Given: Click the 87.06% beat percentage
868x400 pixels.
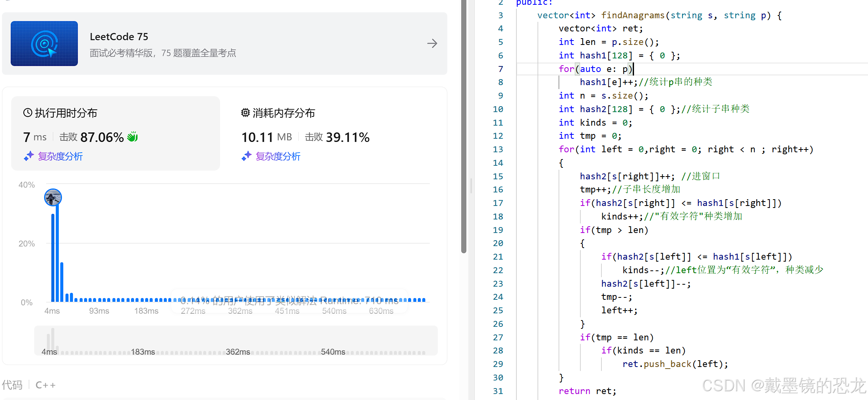Looking at the screenshot, I should [x=102, y=137].
